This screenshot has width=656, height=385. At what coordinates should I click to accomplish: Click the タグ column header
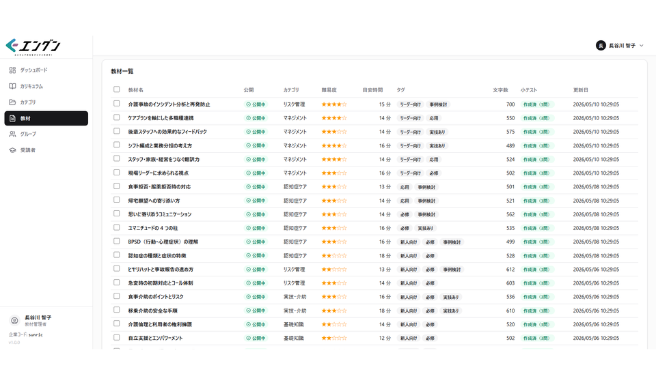401,90
